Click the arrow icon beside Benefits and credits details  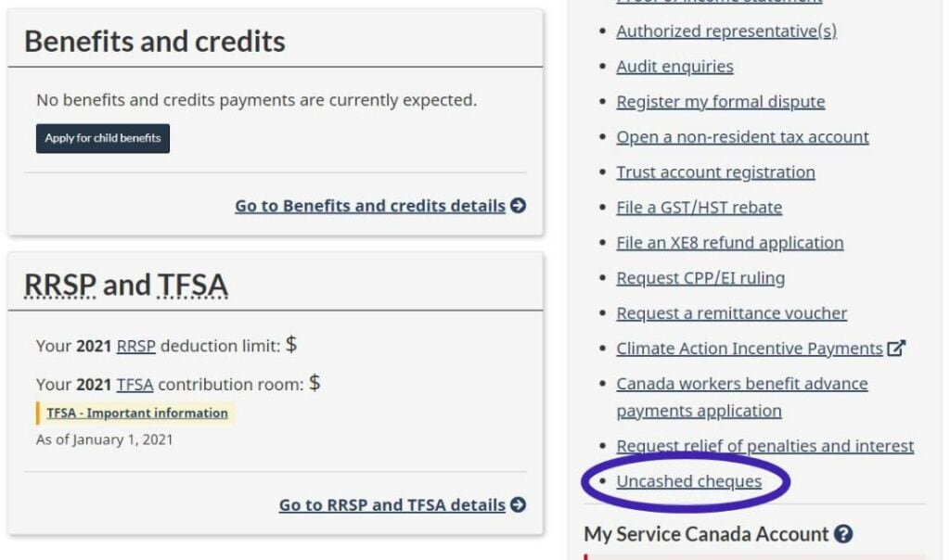(x=519, y=205)
